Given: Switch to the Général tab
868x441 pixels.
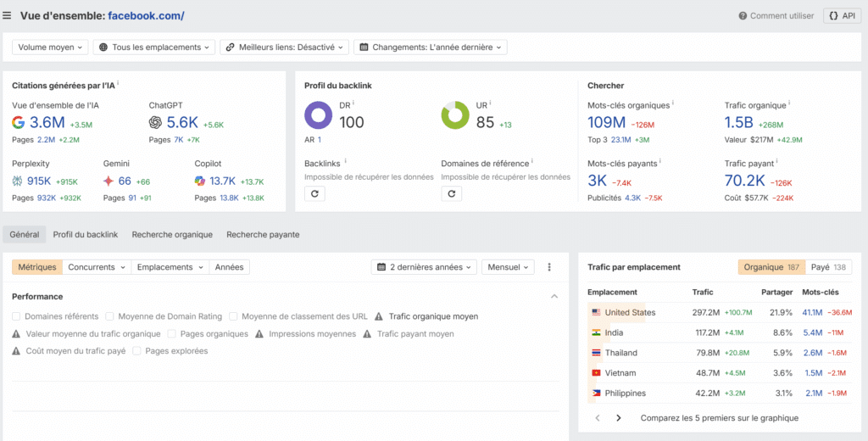Looking at the screenshot, I should pyautogui.click(x=25, y=234).
